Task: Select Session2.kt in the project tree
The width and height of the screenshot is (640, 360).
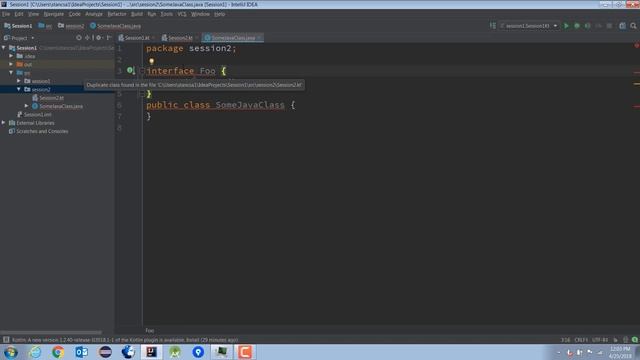Action: (x=48, y=98)
